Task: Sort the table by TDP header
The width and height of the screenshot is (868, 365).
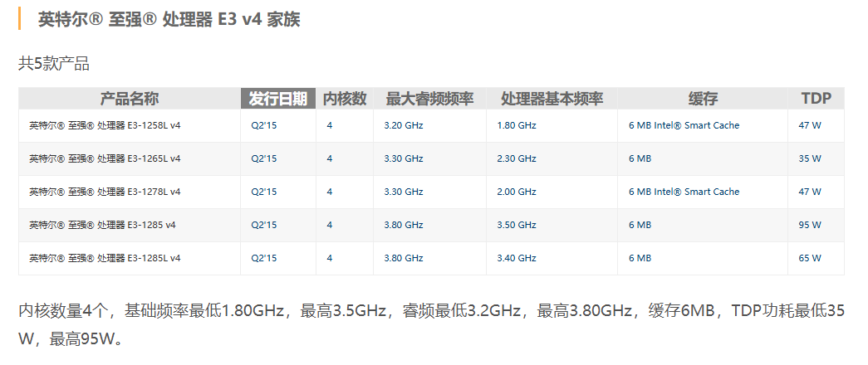Action: (x=816, y=99)
